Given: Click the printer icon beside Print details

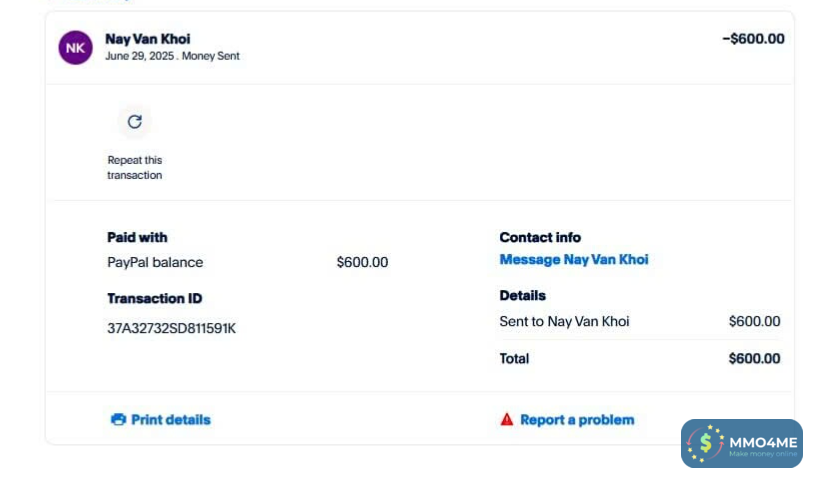Looking at the screenshot, I should point(118,420).
